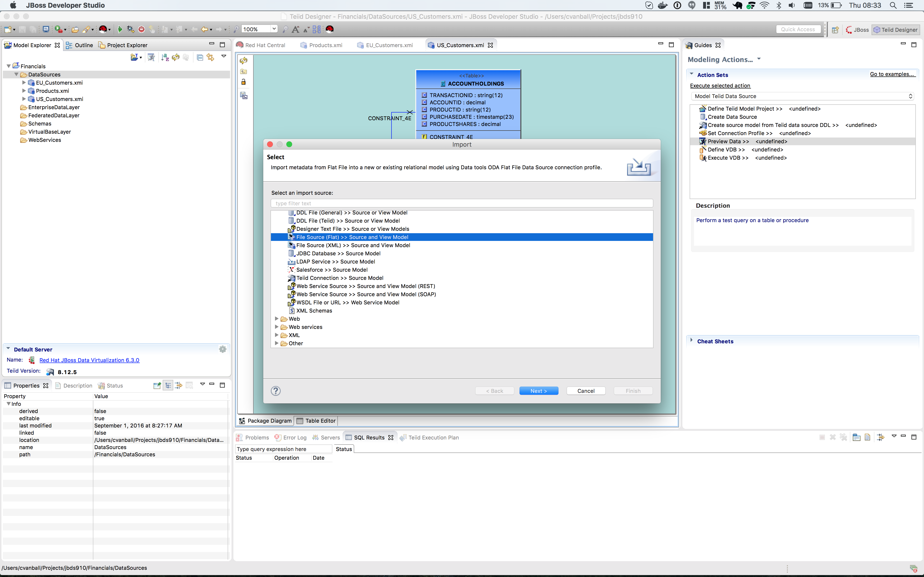Click the type filter text field
This screenshot has height=577, width=924.
pyautogui.click(x=461, y=203)
